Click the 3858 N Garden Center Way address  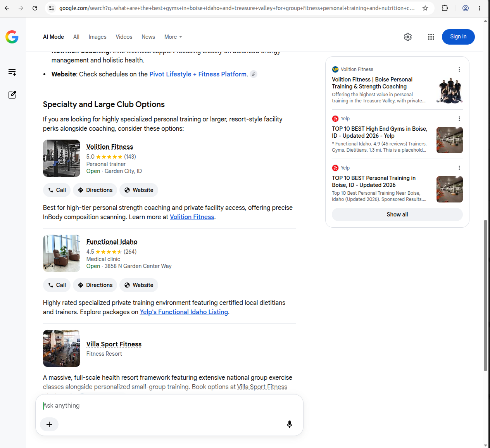tap(138, 266)
